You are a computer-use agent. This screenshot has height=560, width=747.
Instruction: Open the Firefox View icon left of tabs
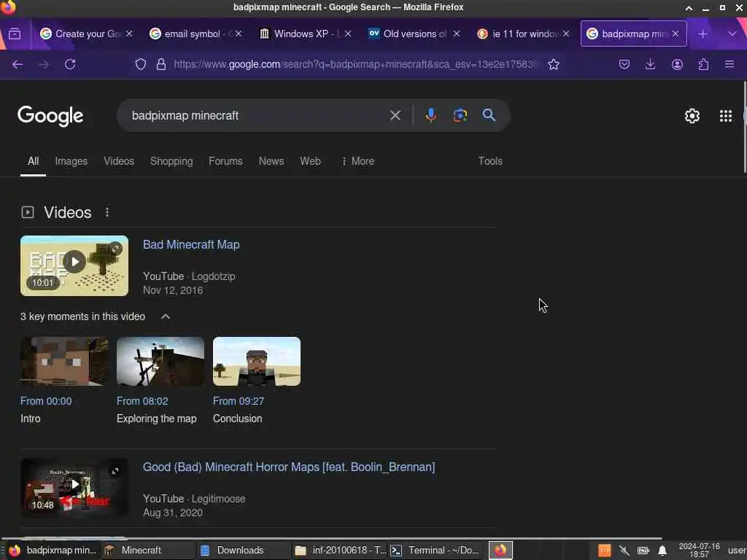point(15,34)
